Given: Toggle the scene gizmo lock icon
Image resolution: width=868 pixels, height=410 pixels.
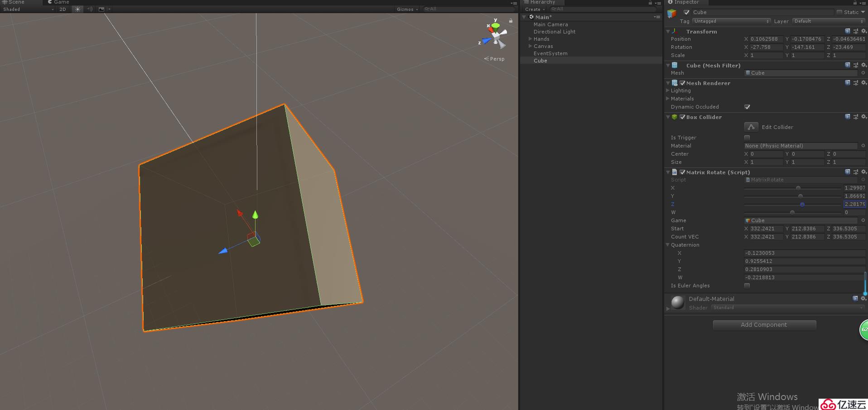Looking at the screenshot, I should tap(511, 21).
